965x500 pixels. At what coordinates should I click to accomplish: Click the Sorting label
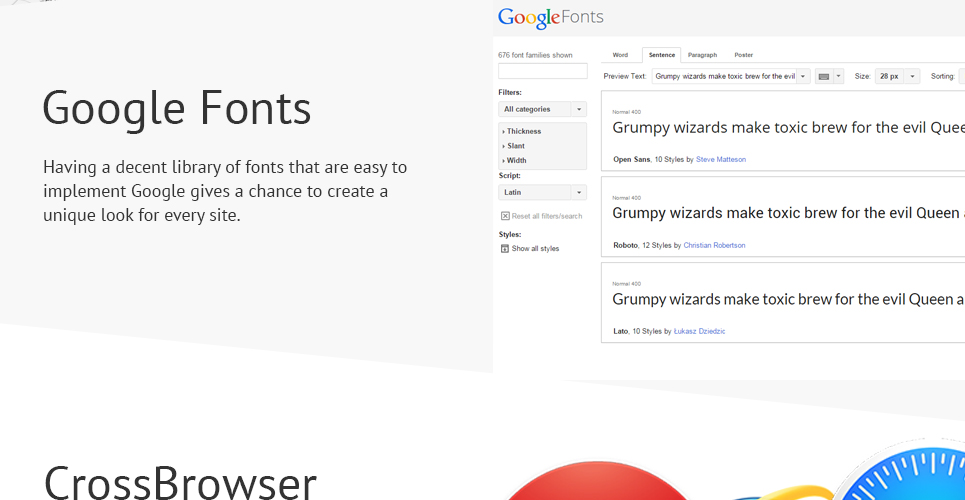(943, 76)
